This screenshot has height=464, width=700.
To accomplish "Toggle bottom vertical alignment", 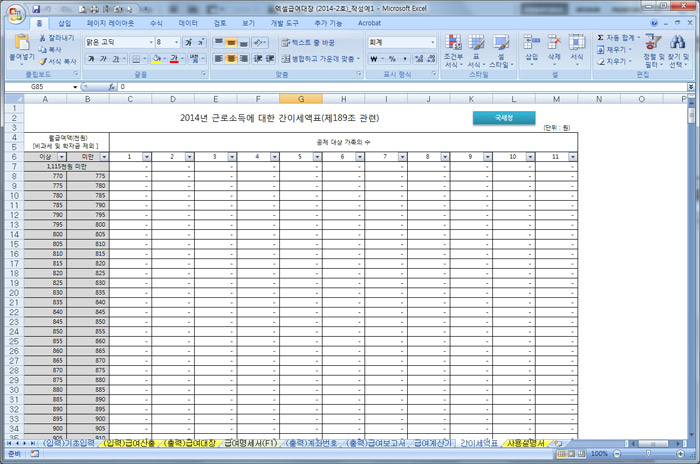I will pos(243,42).
